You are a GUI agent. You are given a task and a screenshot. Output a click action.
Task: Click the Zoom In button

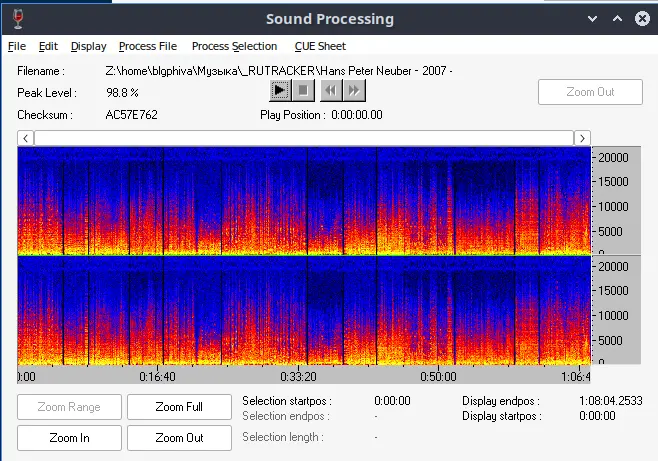(x=69, y=437)
